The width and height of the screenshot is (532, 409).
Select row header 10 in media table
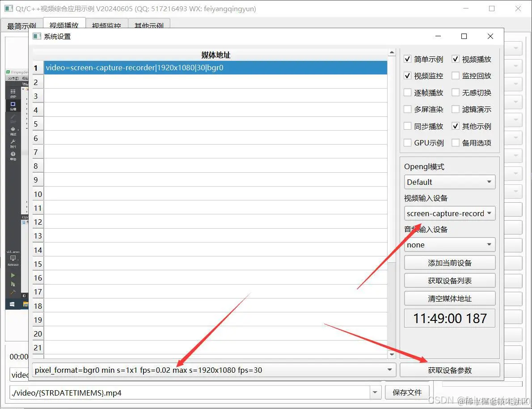point(38,194)
